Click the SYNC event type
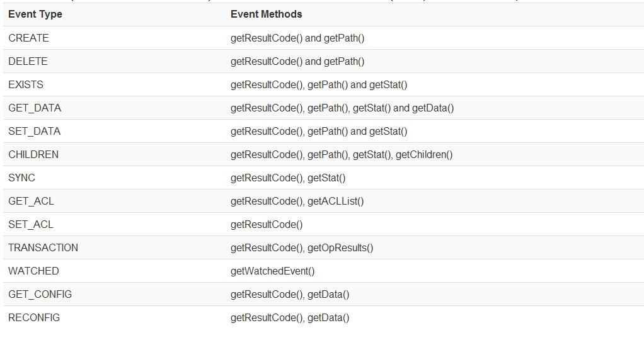 click(22, 178)
